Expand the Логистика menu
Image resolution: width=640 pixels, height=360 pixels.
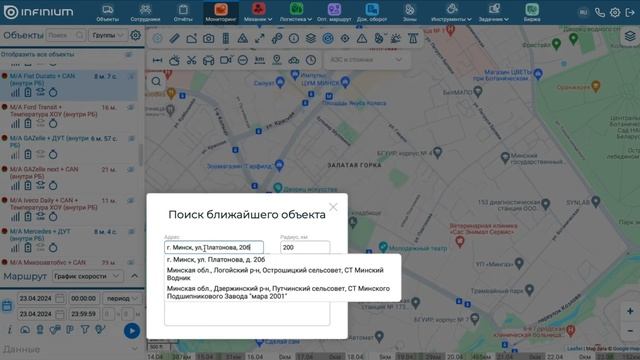tap(296, 12)
